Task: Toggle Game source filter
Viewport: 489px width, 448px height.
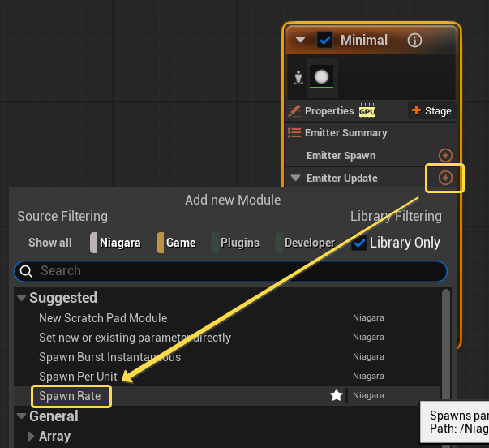Action: pyautogui.click(x=177, y=243)
